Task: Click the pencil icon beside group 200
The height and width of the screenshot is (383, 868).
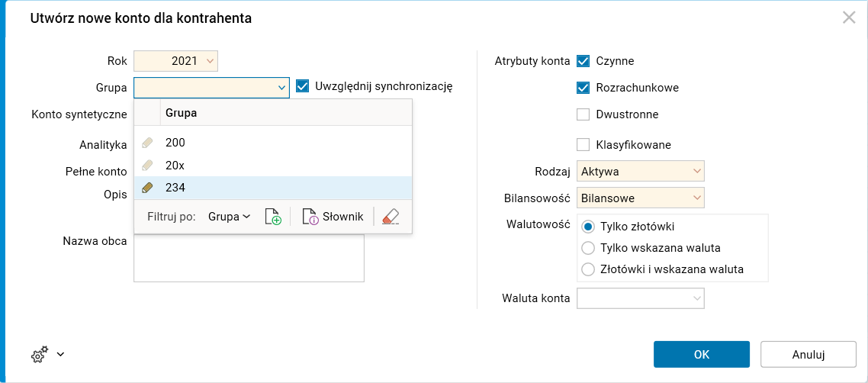Action: click(147, 143)
